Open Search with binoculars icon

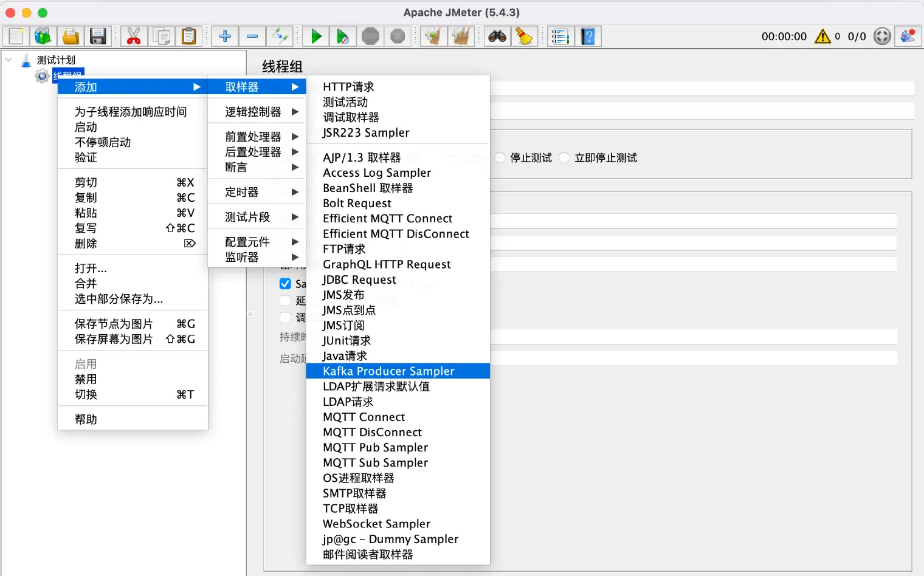497,36
